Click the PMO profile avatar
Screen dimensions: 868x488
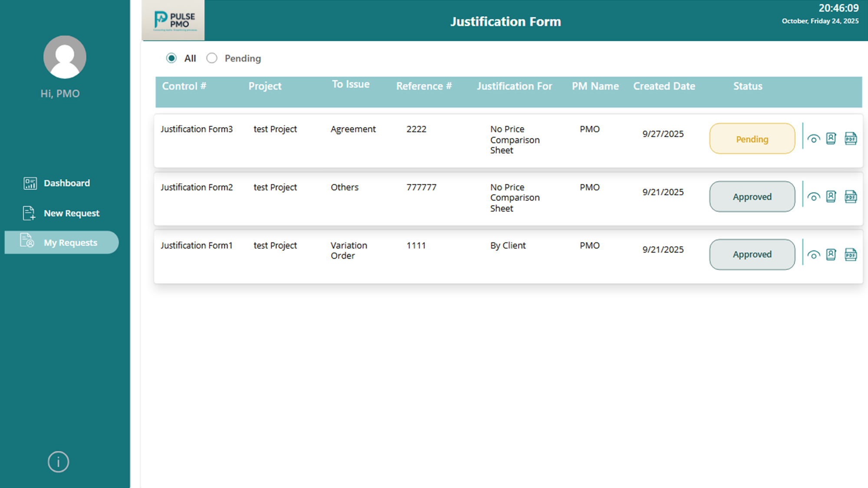[x=64, y=56]
